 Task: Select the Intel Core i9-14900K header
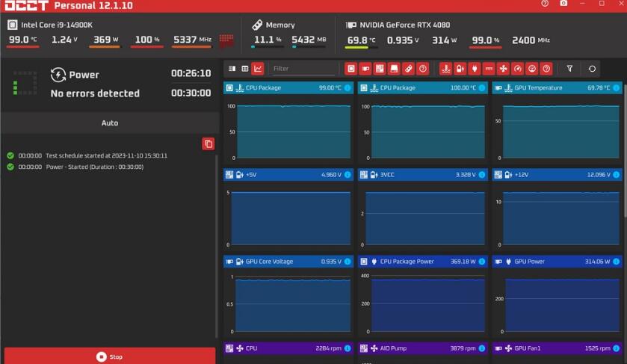(x=50, y=25)
